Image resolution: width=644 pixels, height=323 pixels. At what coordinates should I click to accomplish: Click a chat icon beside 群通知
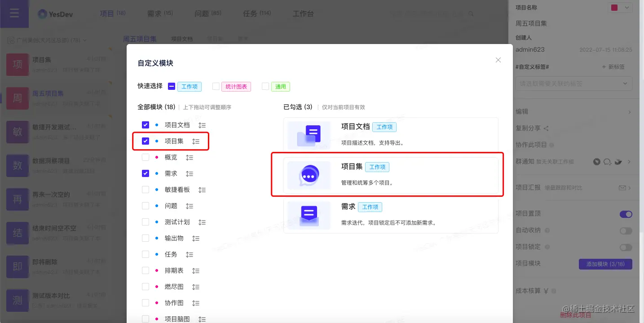coord(607,161)
